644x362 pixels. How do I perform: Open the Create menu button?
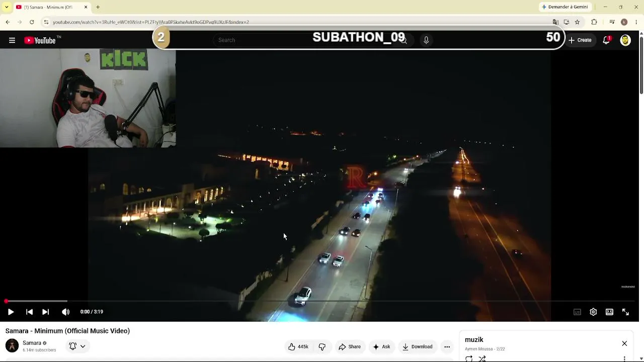[580, 40]
